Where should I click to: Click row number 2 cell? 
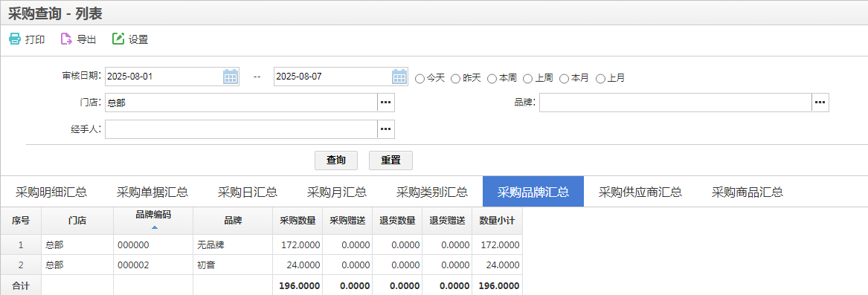(x=21, y=265)
